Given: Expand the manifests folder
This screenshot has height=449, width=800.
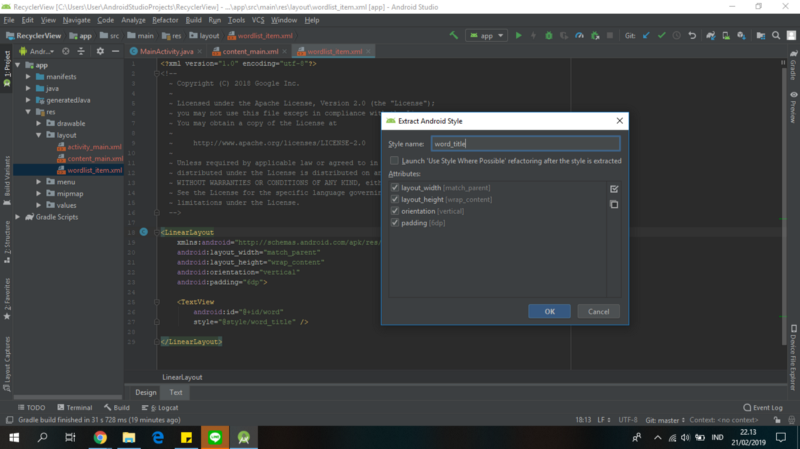Looking at the screenshot, I should [x=28, y=77].
